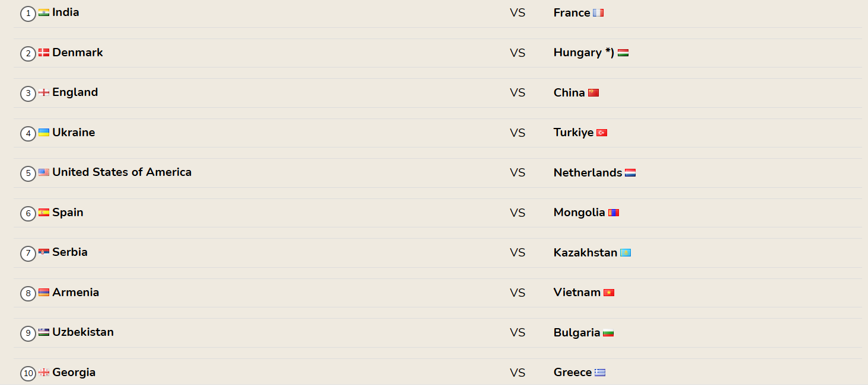868x385 pixels.
Task: Open the United States of America team link
Action: (x=122, y=172)
